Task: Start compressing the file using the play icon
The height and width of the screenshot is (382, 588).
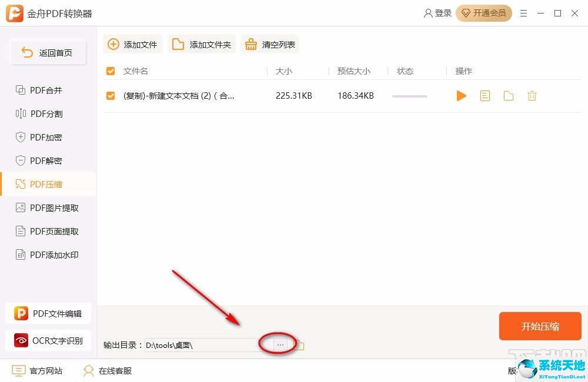Action: tap(461, 96)
